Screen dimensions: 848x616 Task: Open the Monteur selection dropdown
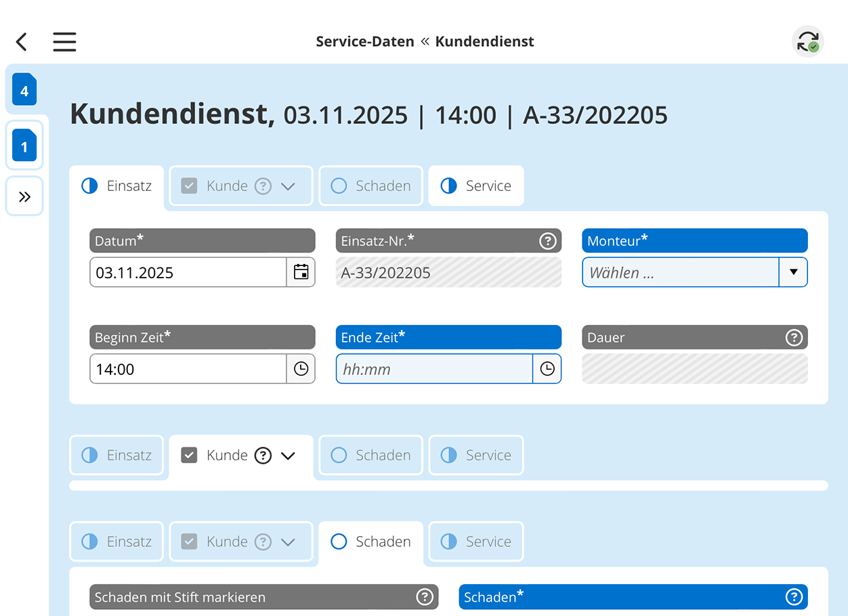793,272
